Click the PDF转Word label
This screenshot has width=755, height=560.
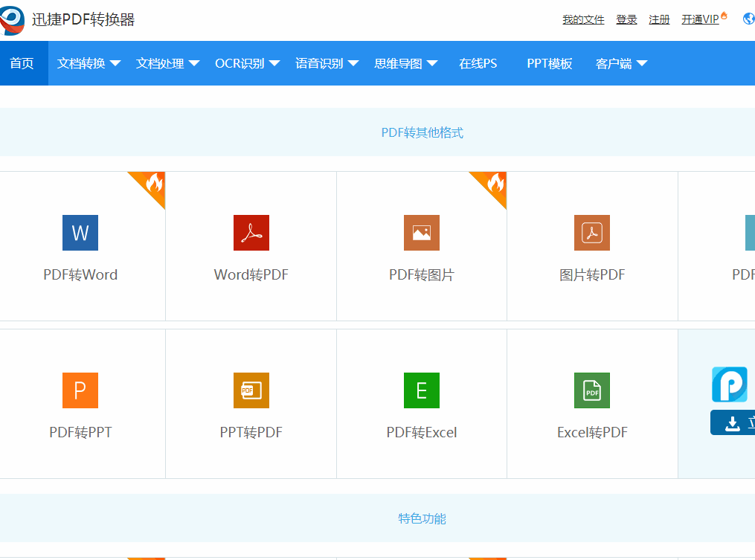click(80, 274)
